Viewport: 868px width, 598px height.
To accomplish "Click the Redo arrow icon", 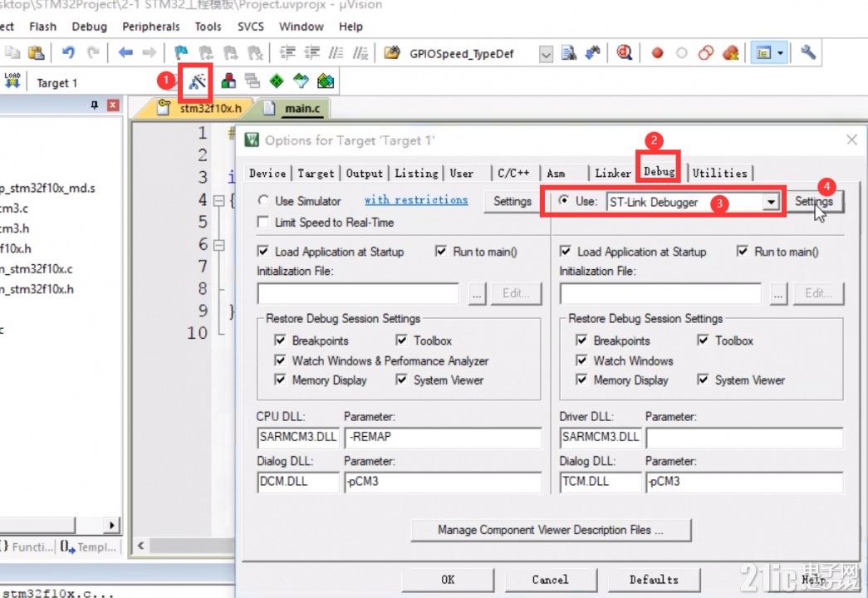I will point(93,53).
